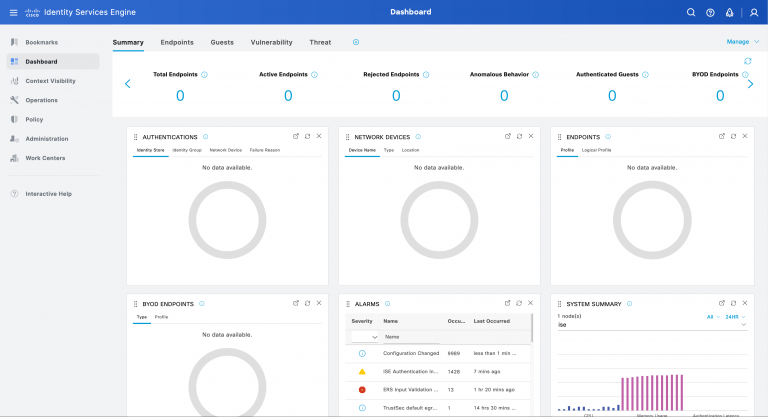Select the Summary dashboard tab
The height and width of the screenshot is (417, 768).
pyautogui.click(x=128, y=42)
